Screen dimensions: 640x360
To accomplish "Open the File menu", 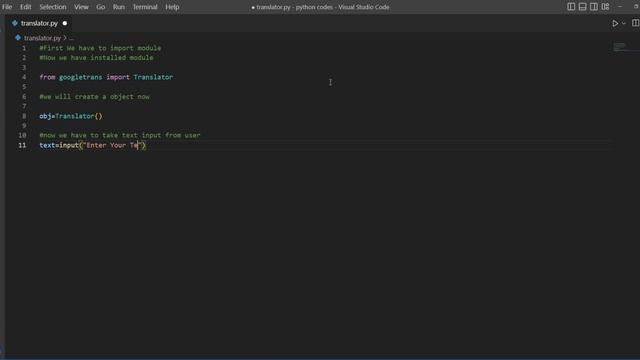I will [7, 7].
